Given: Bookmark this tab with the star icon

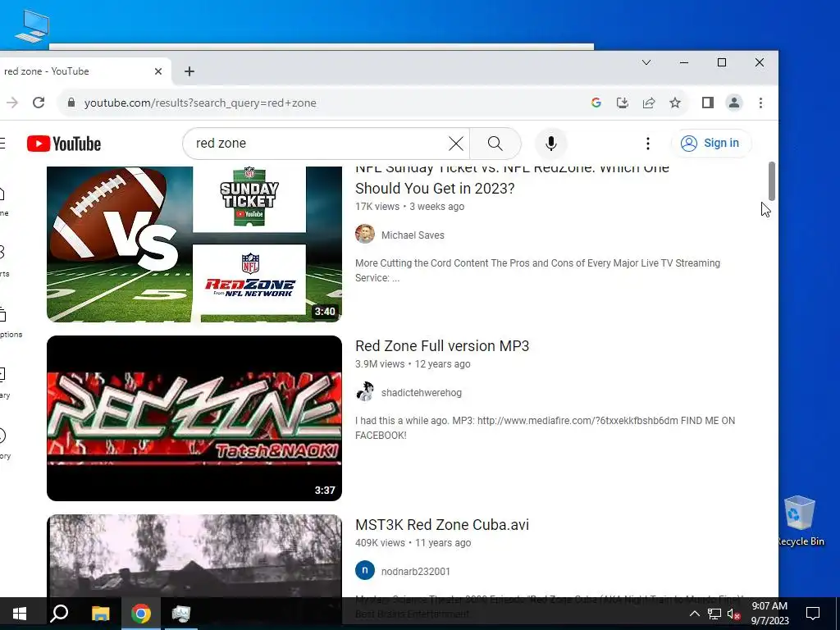Looking at the screenshot, I should (675, 103).
